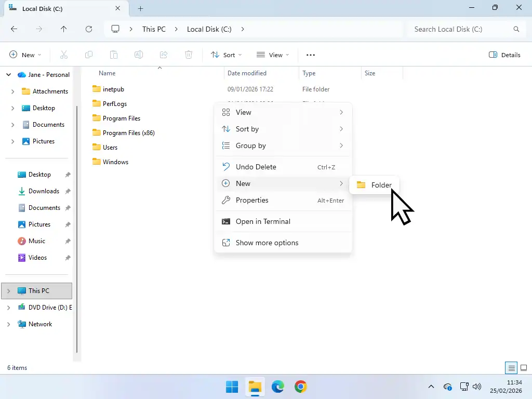The width and height of the screenshot is (532, 399).
Task: Expand the New submenu in the context menu
Action: pyautogui.click(x=283, y=183)
